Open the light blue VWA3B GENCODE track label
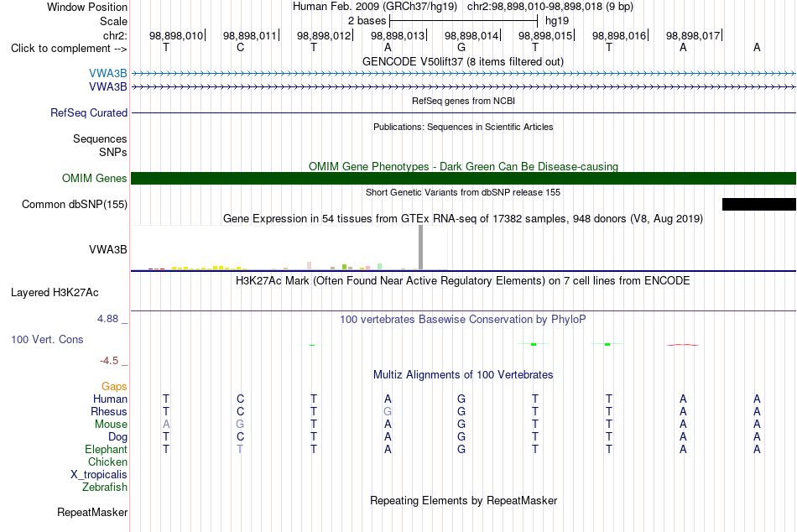The image size is (797, 532). coord(107,73)
